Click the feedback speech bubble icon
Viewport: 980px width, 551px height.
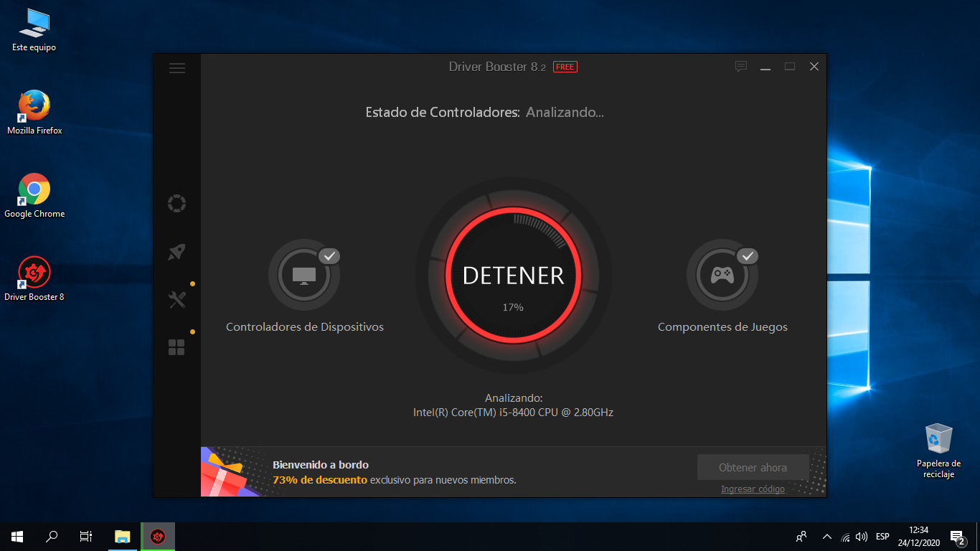pos(741,67)
